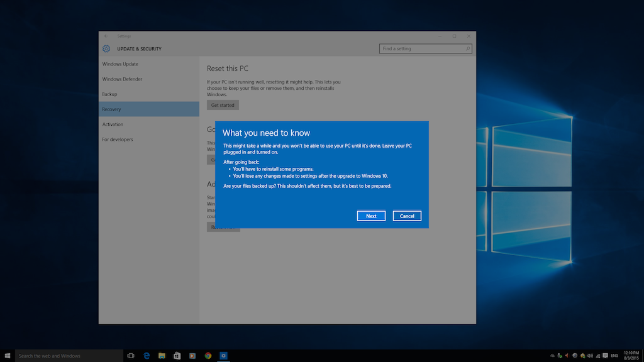
Task: Click the Settings app taskbar icon
Action: coord(223,356)
